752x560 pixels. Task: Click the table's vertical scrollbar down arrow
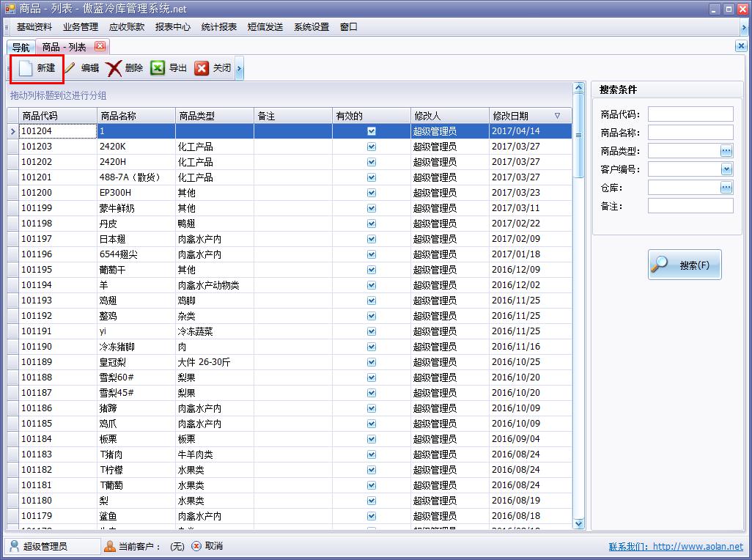(x=578, y=523)
